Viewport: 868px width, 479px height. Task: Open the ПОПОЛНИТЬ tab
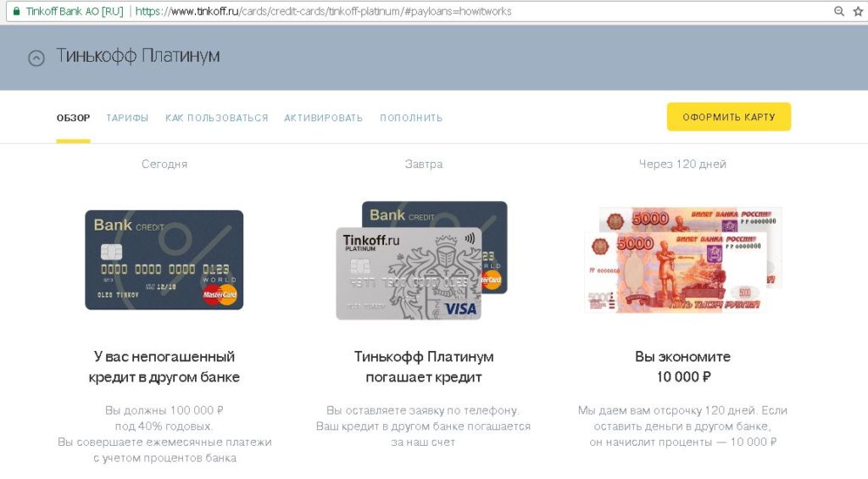[x=411, y=118]
